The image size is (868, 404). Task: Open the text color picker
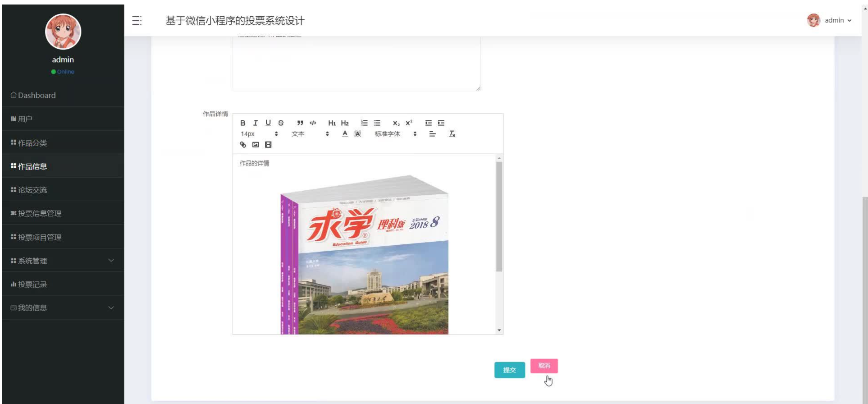[x=345, y=134]
